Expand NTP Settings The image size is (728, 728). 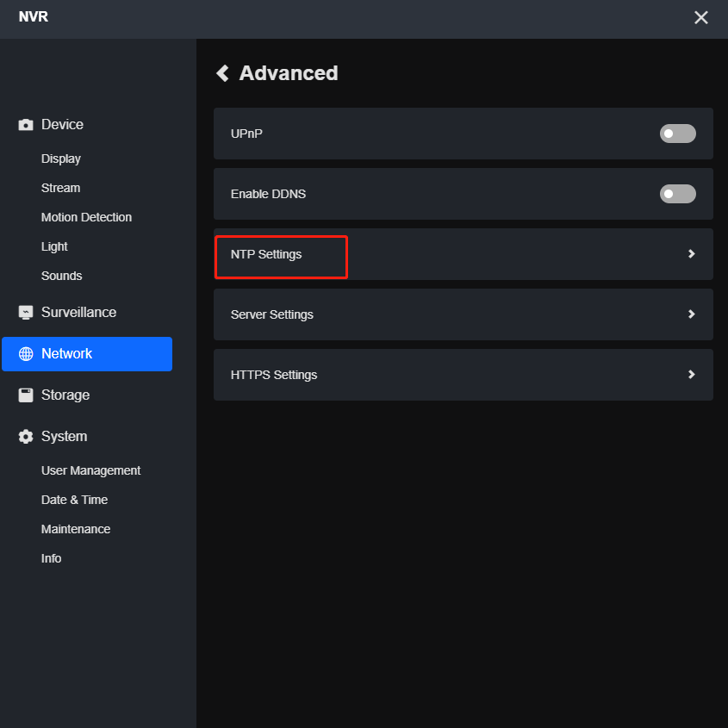(463, 254)
